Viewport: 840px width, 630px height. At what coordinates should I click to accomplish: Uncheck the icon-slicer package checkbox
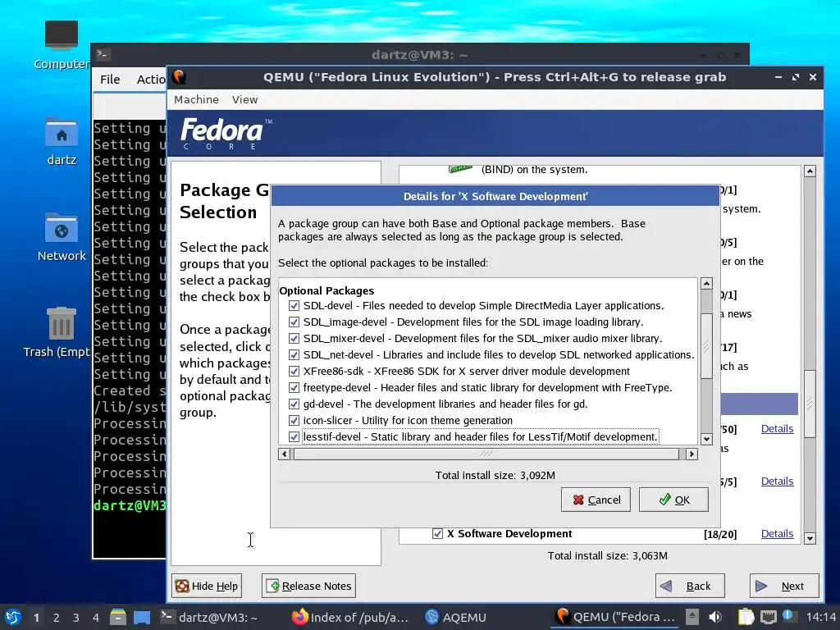294,421
